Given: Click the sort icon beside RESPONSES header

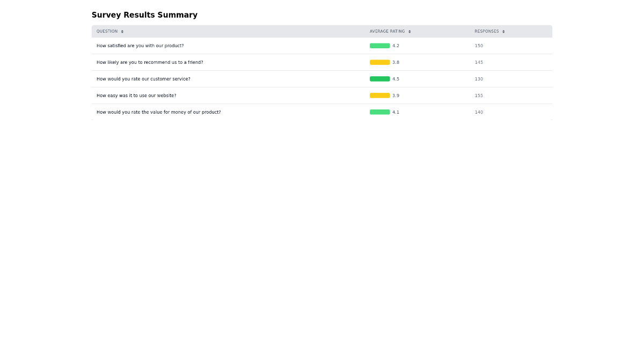Looking at the screenshot, I should click(503, 31).
